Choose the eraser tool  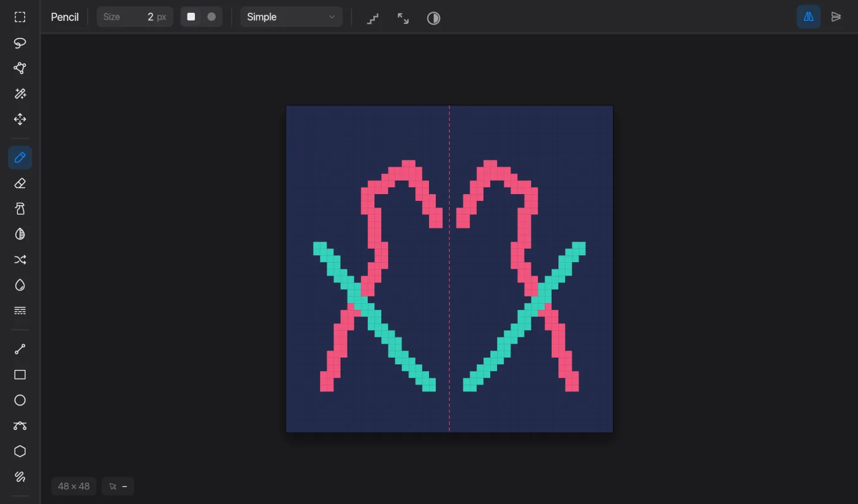click(x=20, y=183)
